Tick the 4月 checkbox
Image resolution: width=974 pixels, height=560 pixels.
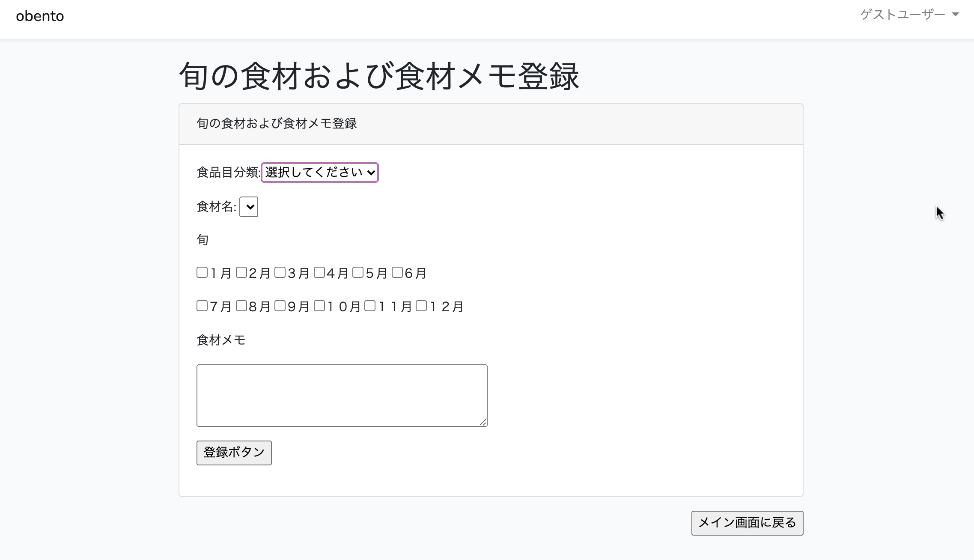tap(319, 272)
